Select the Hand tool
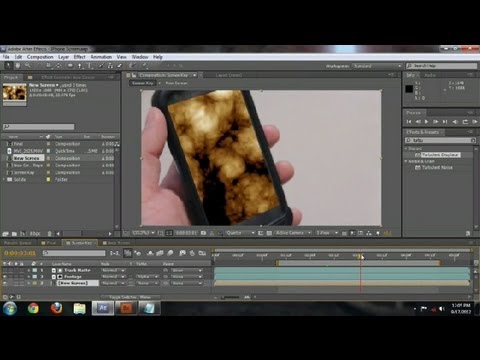The image size is (480, 360). click(18, 66)
